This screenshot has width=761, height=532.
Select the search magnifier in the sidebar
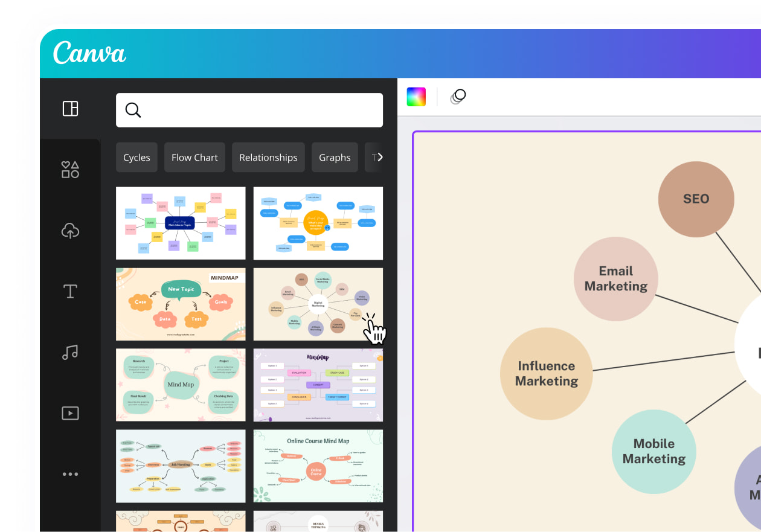point(133,110)
